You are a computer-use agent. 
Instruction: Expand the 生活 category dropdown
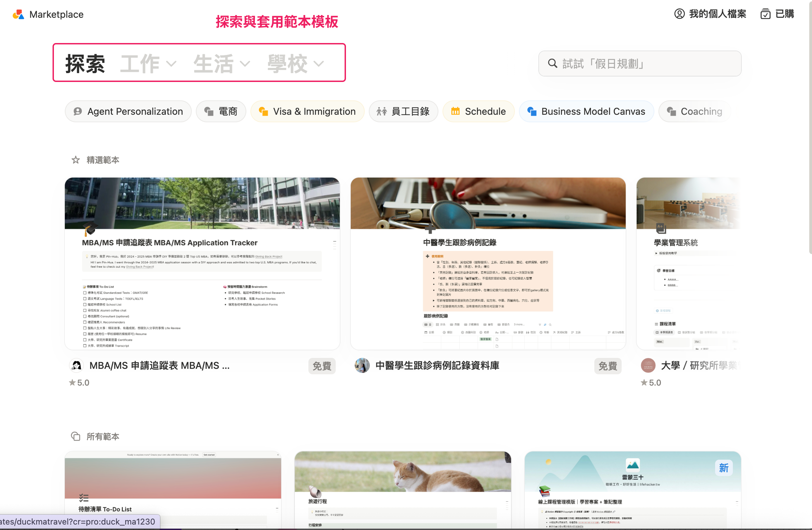coord(222,64)
